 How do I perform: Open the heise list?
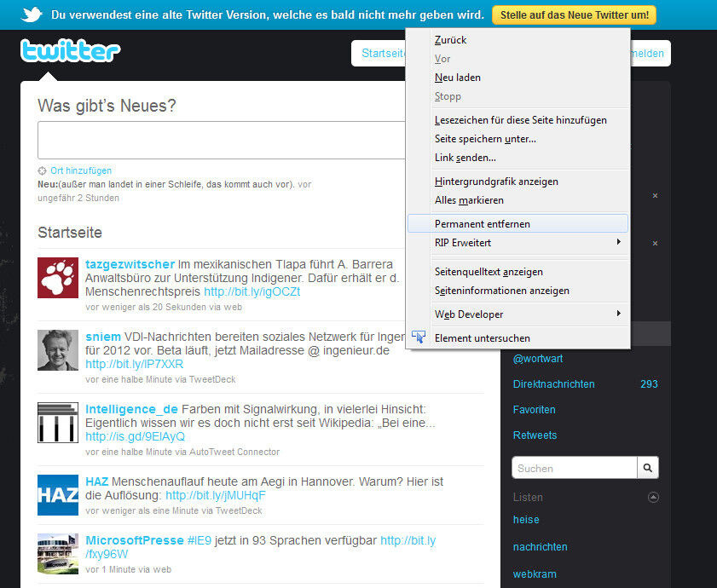click(x=526, y=520)
